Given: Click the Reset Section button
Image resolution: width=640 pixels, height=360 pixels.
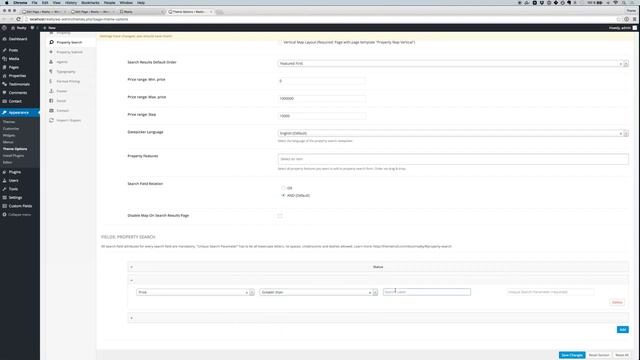Looking at the screenshot, I should 599,355.
